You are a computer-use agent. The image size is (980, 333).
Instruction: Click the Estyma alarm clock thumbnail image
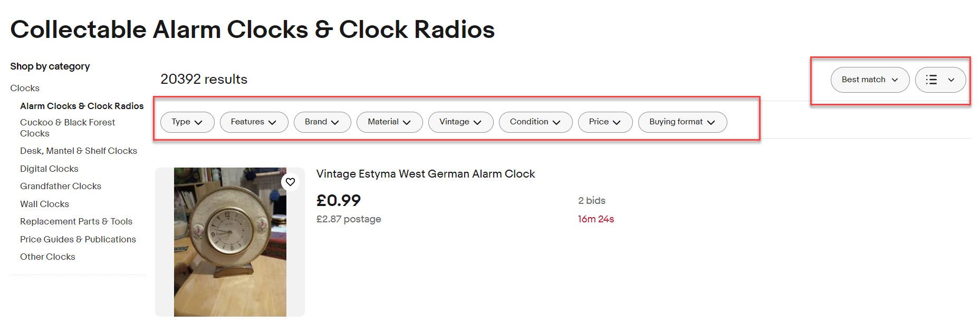(x=230, y=242)
